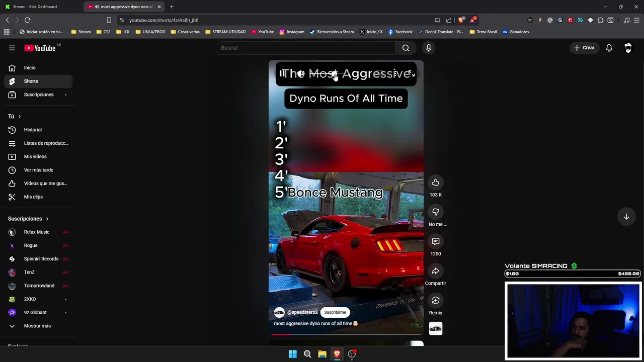Open the account avatar menu
Screen dimensions: 644x362
[628, 48]
